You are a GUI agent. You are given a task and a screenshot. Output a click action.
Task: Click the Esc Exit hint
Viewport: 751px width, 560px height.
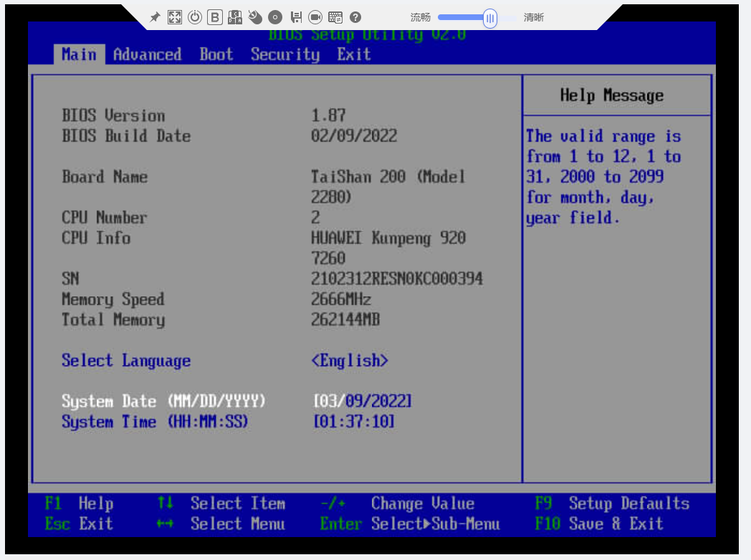pyautogui.click(x=79, y=524)
